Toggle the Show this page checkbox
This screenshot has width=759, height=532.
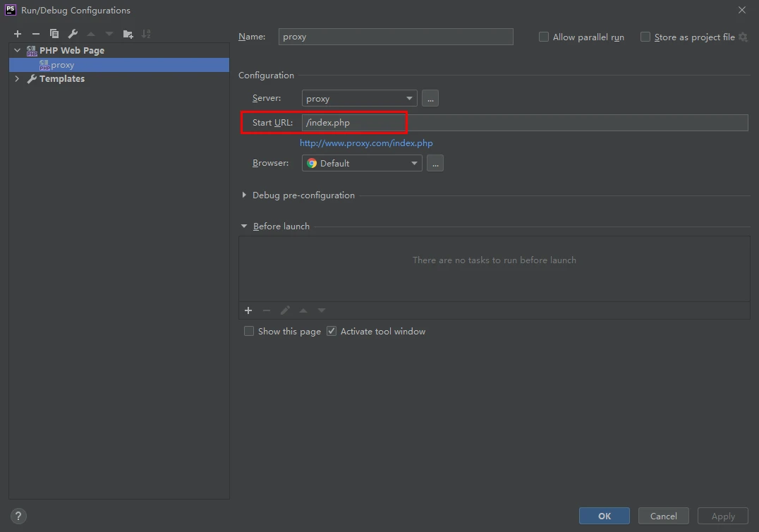(x=249, y=331)
